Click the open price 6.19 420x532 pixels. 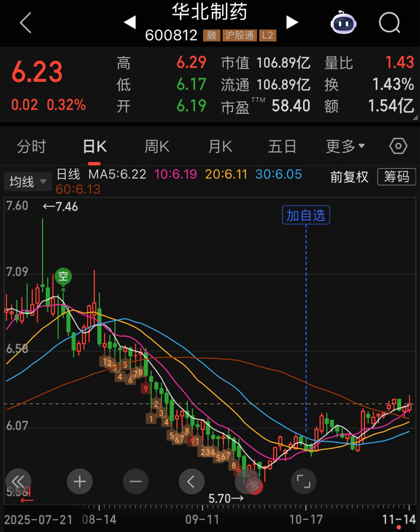pyautogui.click(x=192, y=106)
